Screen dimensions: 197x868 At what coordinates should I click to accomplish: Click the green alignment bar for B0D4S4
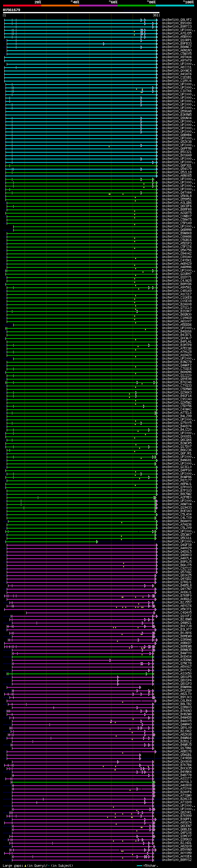tap(82, 657)
